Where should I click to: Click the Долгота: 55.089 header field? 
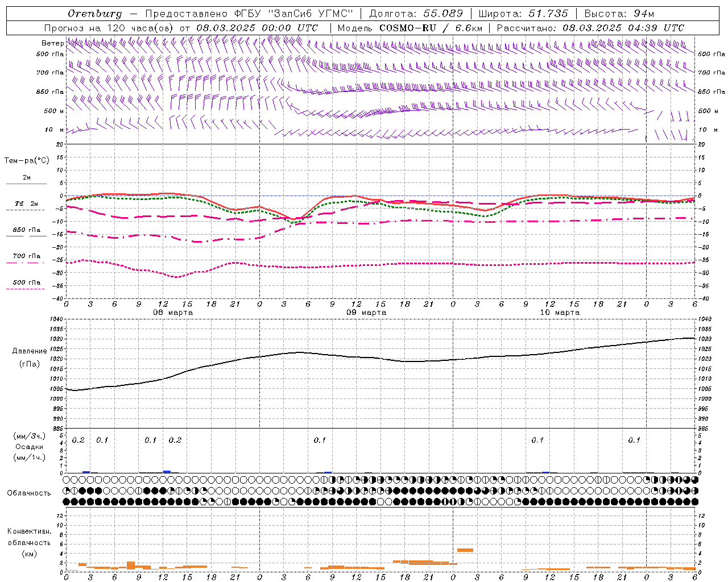pos(416,14)
